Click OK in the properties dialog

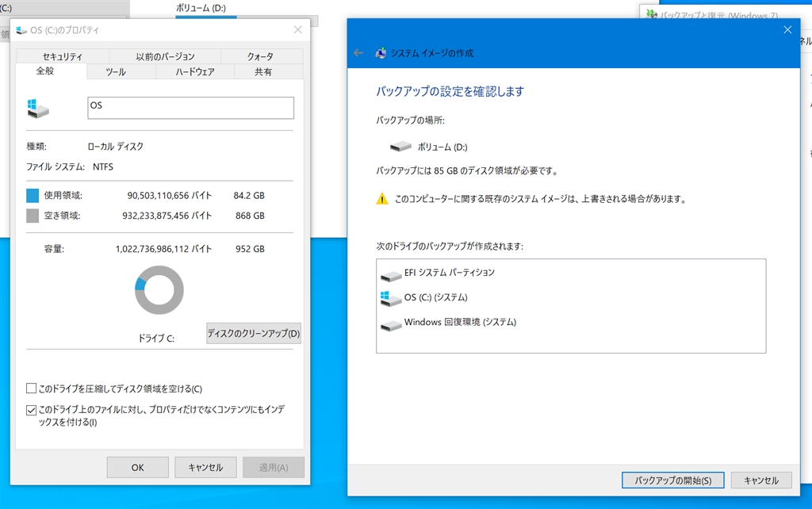pos(138,467)
